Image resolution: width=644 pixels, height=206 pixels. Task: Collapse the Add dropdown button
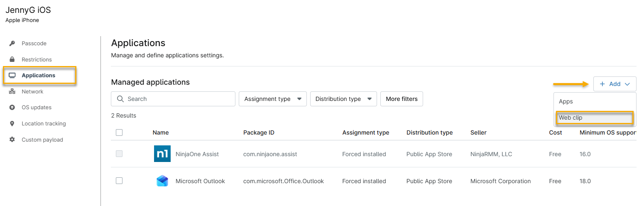click(x=615, y=84)
